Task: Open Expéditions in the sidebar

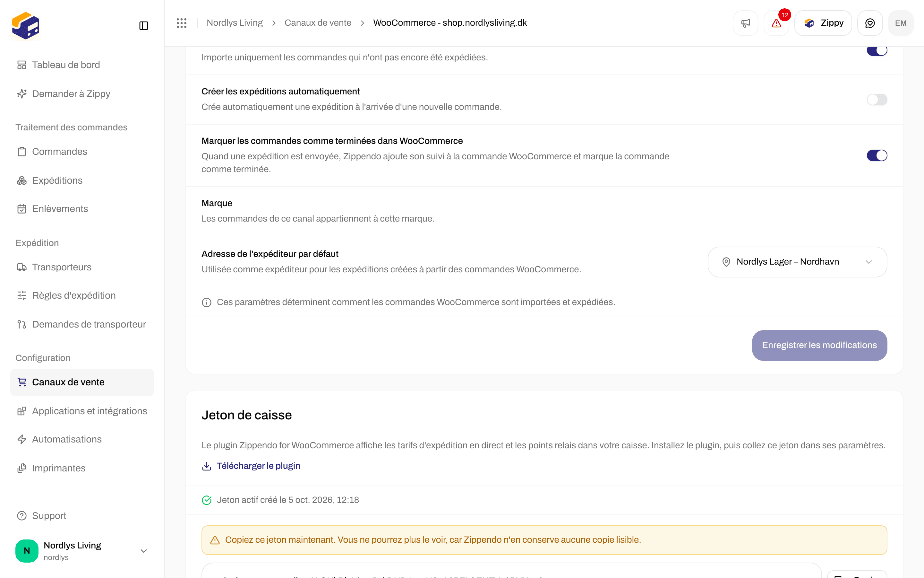Action: pyautogui.click(x=82, y=180)
